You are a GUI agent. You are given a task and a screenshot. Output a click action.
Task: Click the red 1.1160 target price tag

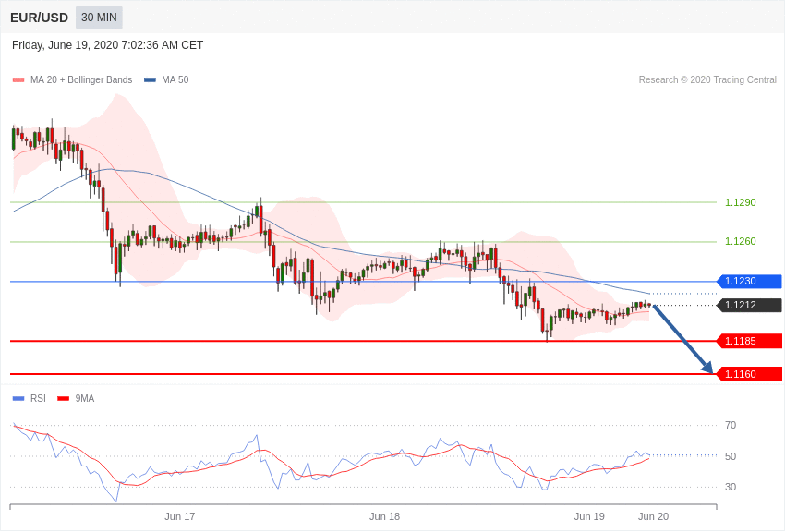(x=750, y=374)
